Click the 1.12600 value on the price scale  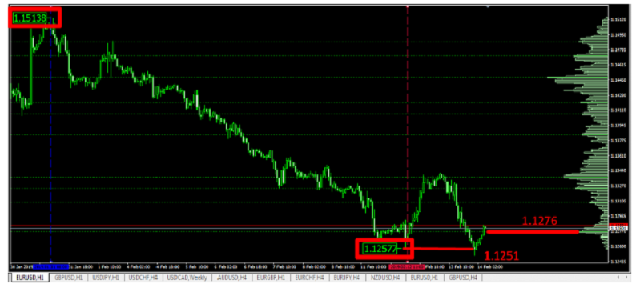point(618,246)
